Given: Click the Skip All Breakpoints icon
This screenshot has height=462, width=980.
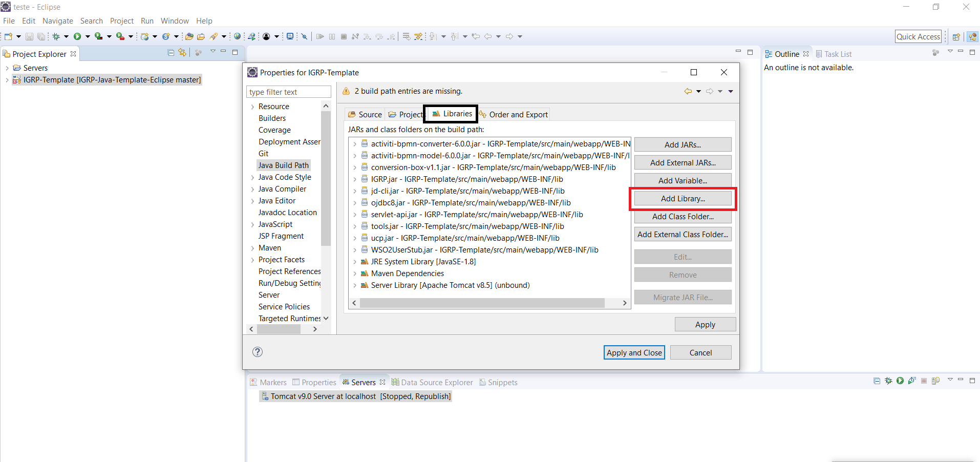Looking at the screenshot, I should pyautogui.click(x=304, y=36).
